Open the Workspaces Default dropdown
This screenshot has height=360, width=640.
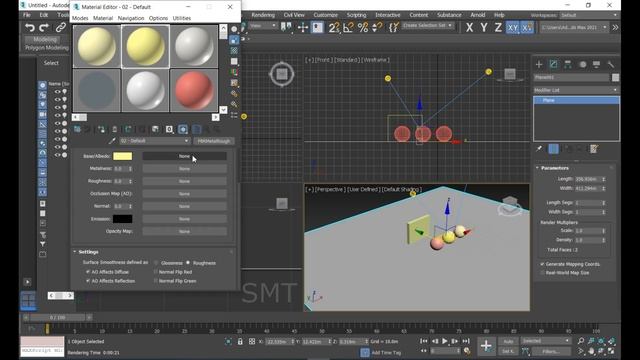(x=589, y=15)
